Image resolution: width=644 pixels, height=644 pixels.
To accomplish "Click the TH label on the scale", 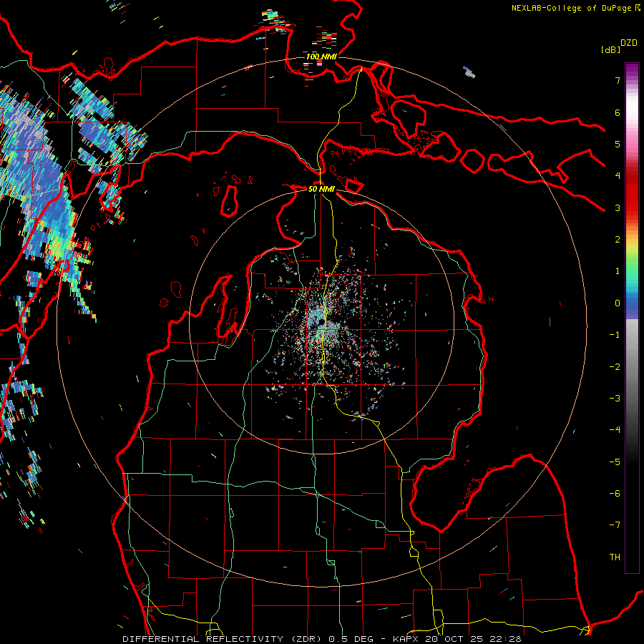I will pos(615,557).
